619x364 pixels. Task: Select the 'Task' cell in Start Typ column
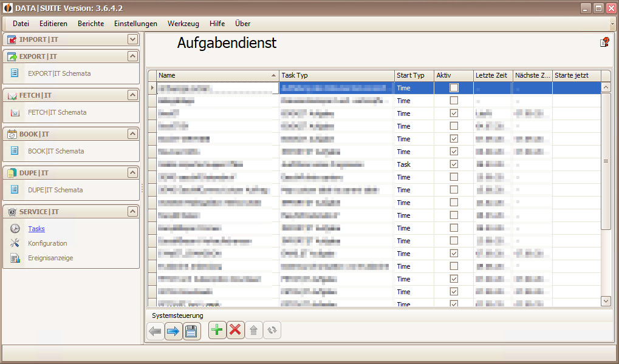[x=414, y=164]
